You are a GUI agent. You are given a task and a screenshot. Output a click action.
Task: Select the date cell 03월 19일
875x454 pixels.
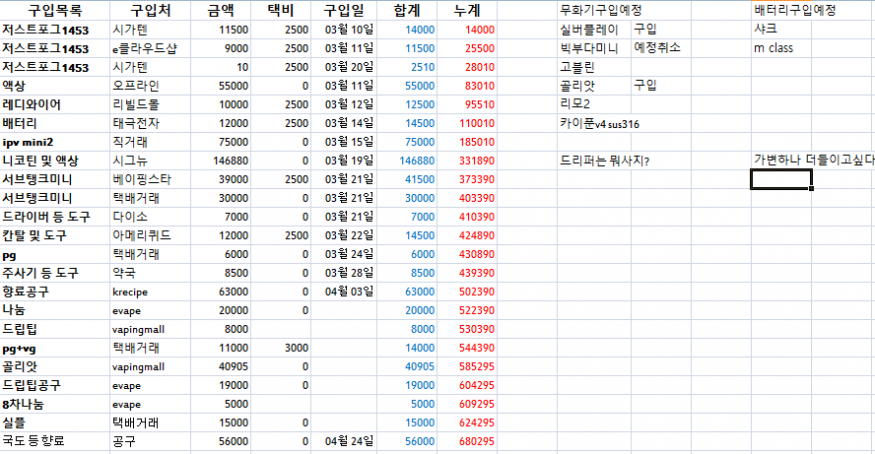344,161
